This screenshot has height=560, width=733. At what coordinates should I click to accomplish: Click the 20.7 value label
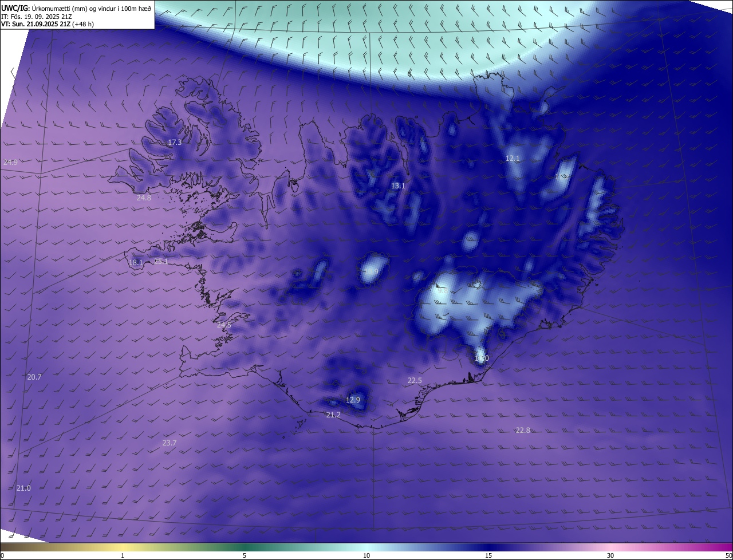[x=34, y=377]
